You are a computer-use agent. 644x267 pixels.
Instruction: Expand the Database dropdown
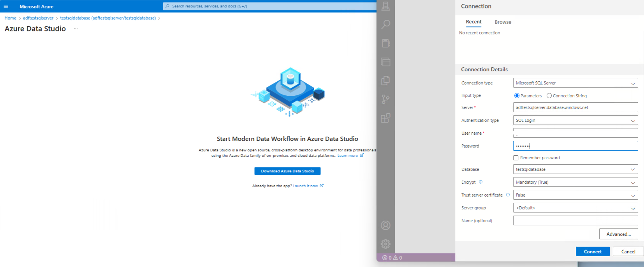coord(575,169)
